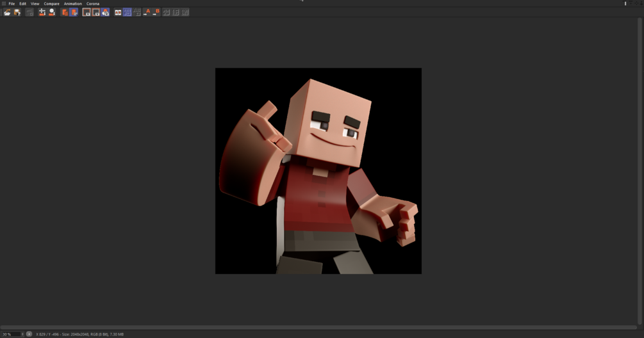
Task: Click the white-framed square display icon
Action: (87, 12)
